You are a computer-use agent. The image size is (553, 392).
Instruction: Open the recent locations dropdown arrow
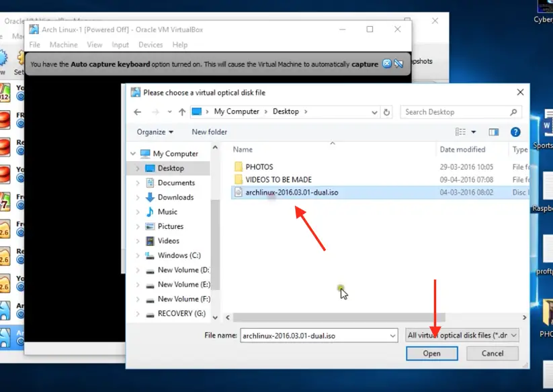(x=169, y=112)
